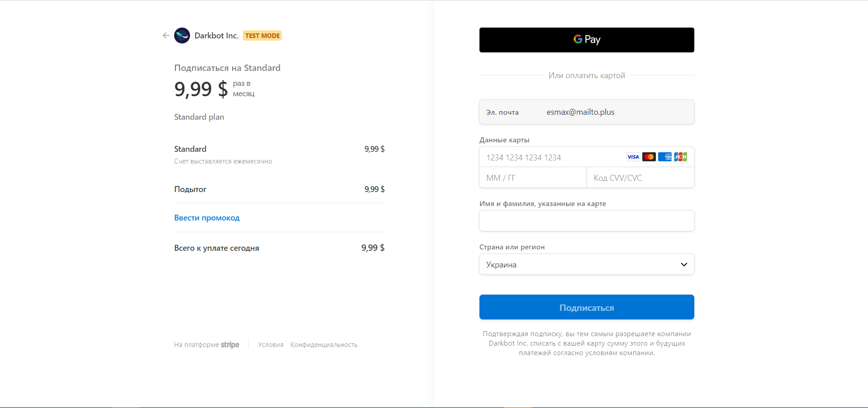Image resolution: width=868 pixels, height=408 pixels.
Task: Open the Условия footer link
Action: click(x=270, y=345)
